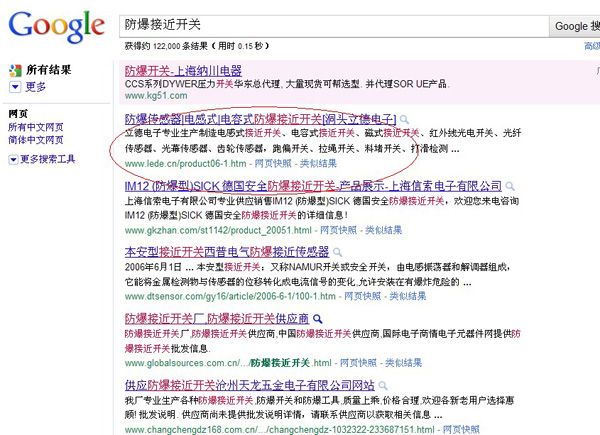Open 网页快照 for dtsensor.com result
600x435 pixels.
click(362, 296)
